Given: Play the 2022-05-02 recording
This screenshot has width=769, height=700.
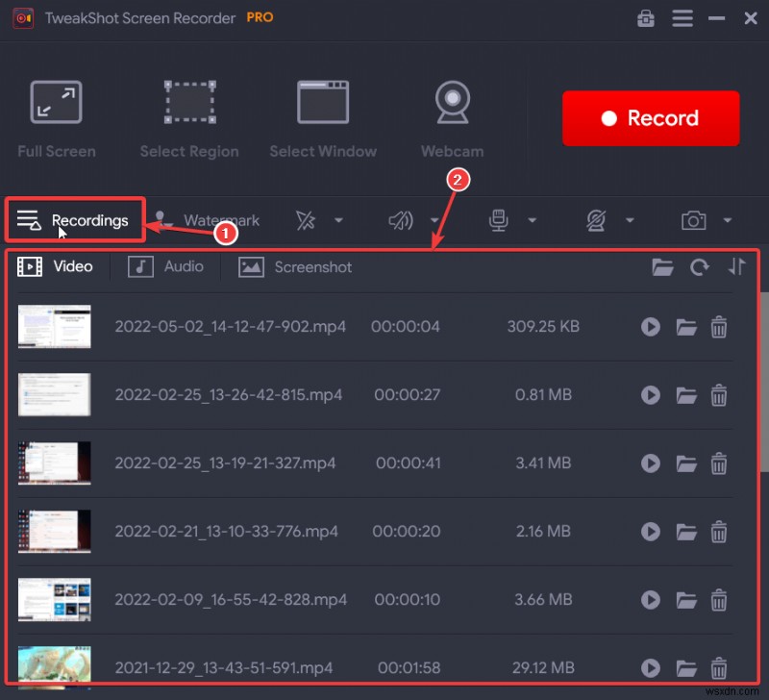Looking at the screenshot, I should (x=651, y=327).
